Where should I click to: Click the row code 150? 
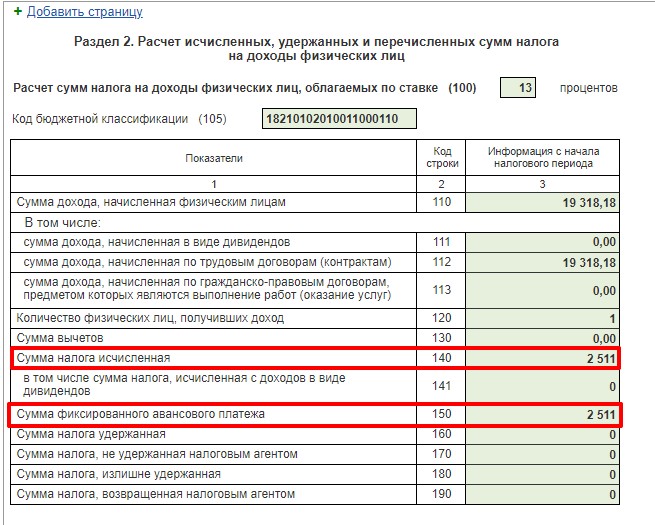[442, 414]
